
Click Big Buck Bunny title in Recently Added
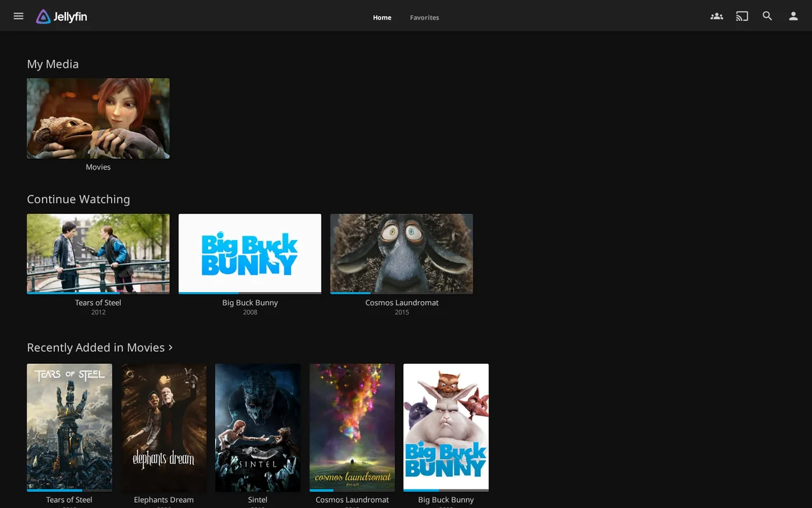pyautogui.click(x=446, y=500)
